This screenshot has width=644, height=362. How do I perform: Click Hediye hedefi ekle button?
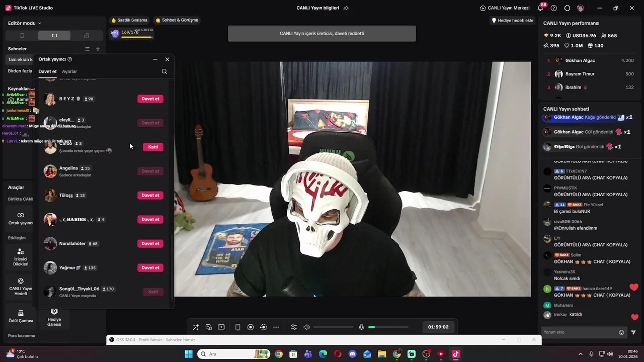click(x=512, y=20)
